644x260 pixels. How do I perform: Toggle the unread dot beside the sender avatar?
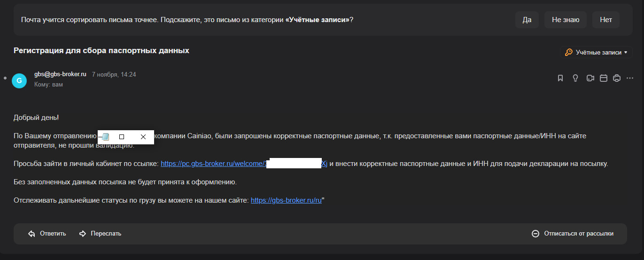[5, 77]
